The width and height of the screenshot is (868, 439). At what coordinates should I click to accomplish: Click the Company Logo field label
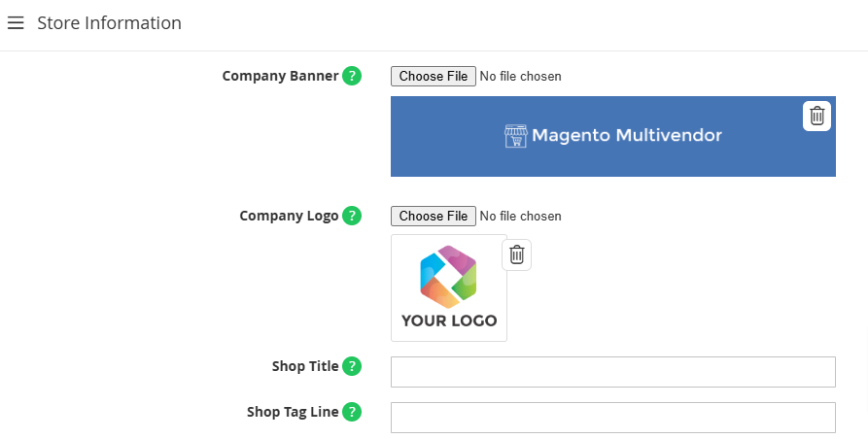pos(289,216)
